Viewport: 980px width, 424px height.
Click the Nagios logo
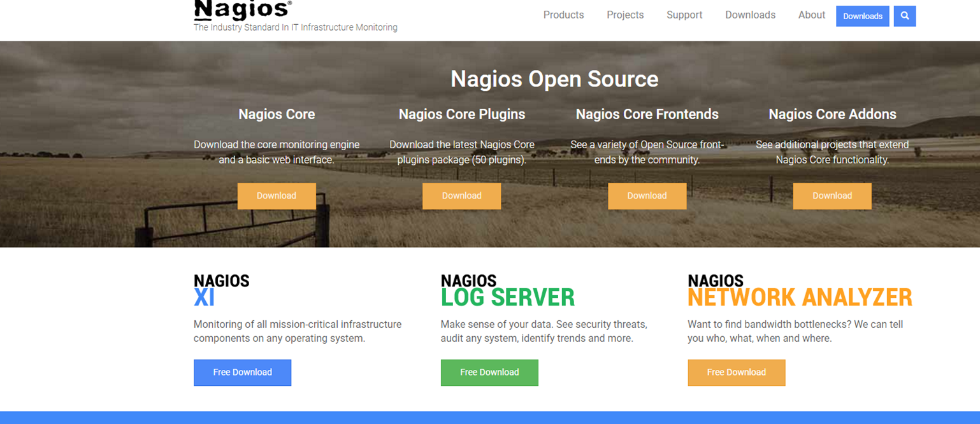(243, 10)
